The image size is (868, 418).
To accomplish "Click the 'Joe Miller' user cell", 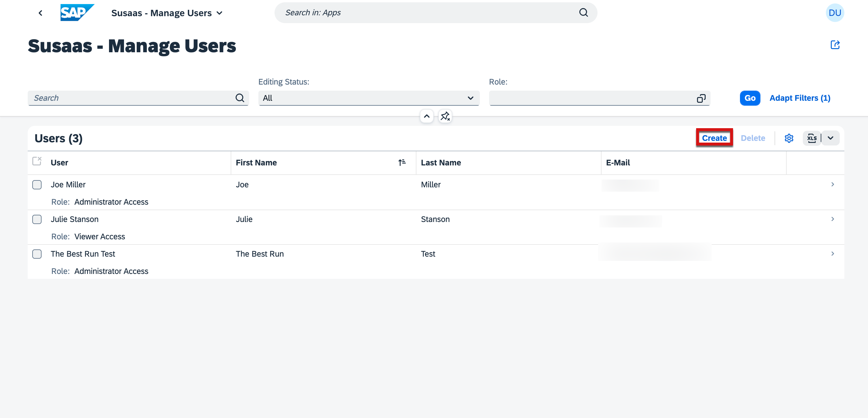I will (x=68, y=184).
